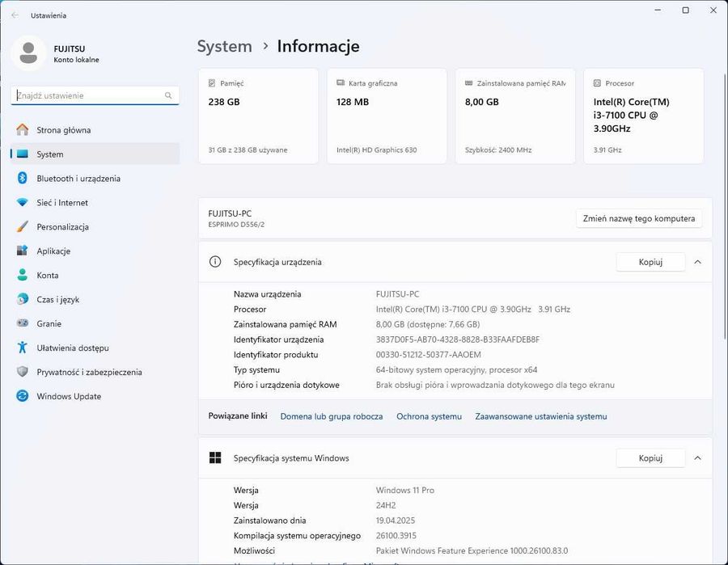The width and height of the screenshot is (728, 565).
Task: Click the Prywatność i zabezpieczenia shield icon
Action: tap(23, 373)
